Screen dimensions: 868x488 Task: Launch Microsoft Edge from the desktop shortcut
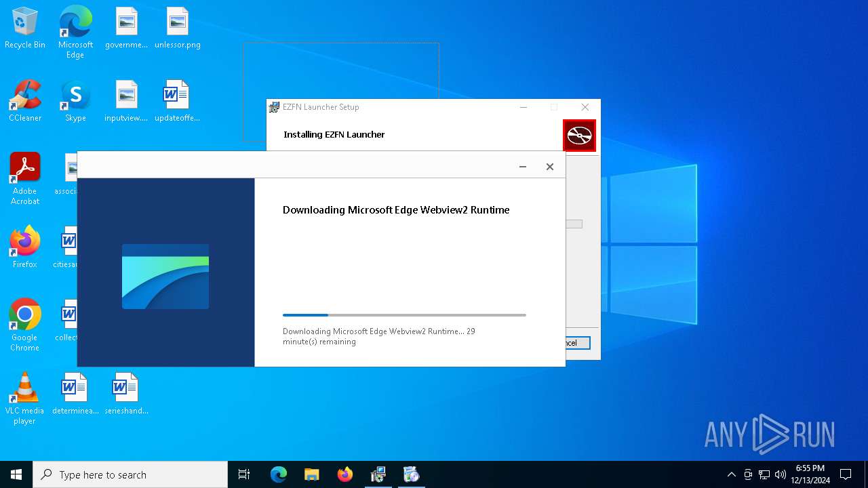[75, 33]
